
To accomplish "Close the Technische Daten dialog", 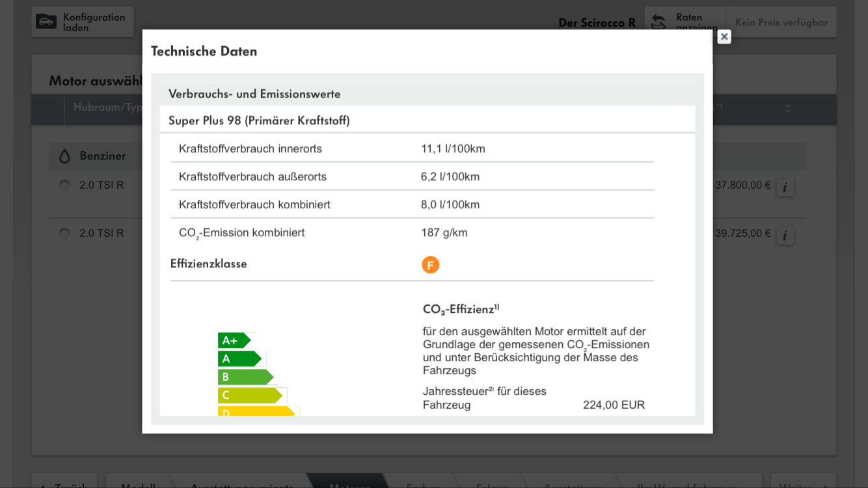I will [724, 37].
